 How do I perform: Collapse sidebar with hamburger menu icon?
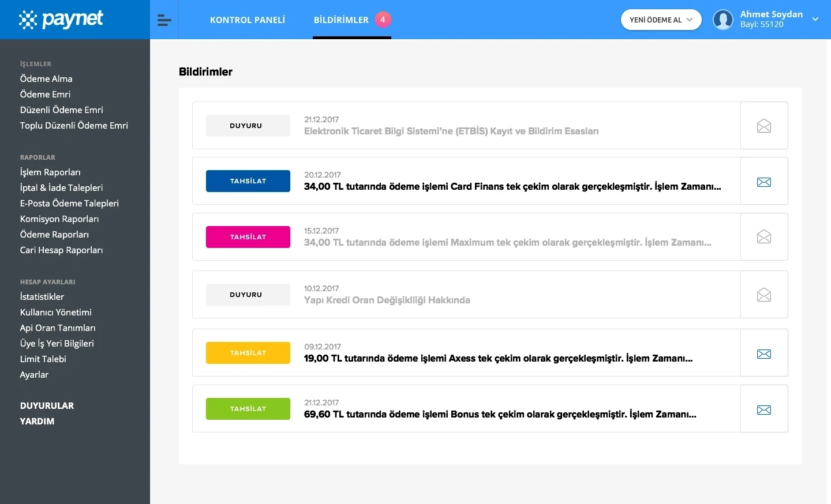(164, 20)
